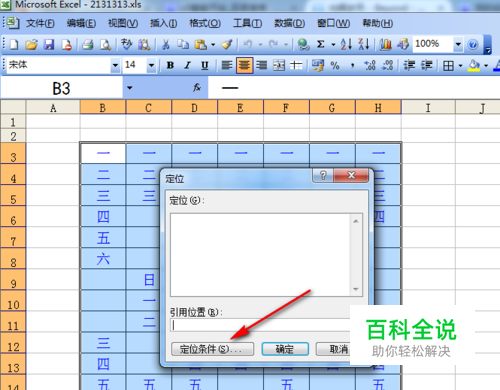Copy the selection via the copy icon
Viewport: 500px width, 390px height.
tap(183, 44)
